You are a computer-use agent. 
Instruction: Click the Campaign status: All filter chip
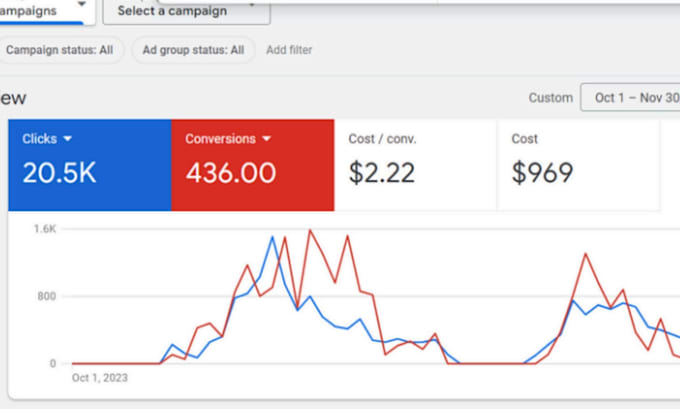(x=60, y=50)
